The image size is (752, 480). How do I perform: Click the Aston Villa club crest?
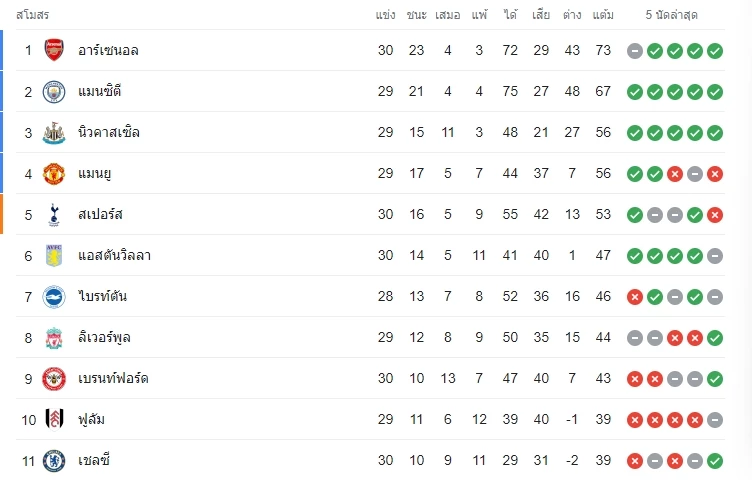point(54,255)
